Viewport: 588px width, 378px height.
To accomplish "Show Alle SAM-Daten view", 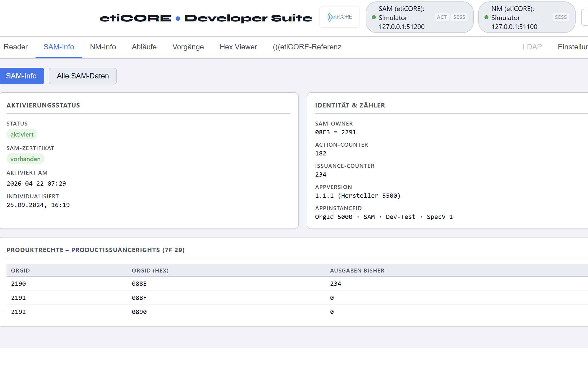I will pos(83,76).
